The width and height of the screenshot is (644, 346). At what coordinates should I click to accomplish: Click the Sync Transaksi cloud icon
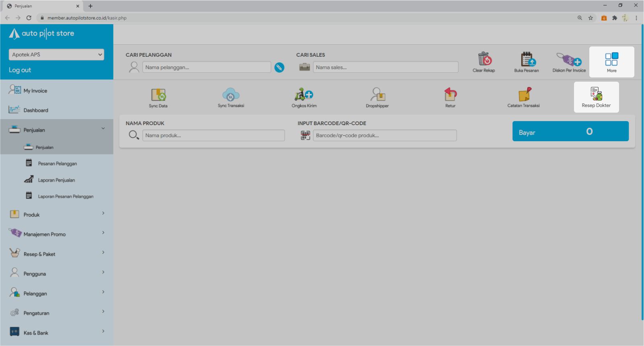pyautogui.click(x=231, y=95)
